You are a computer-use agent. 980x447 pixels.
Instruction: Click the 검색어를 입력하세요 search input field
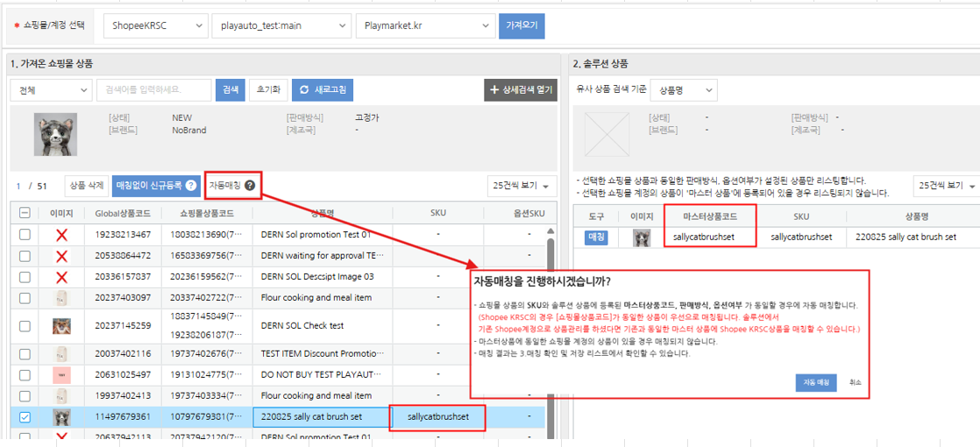tap(153, 90)
